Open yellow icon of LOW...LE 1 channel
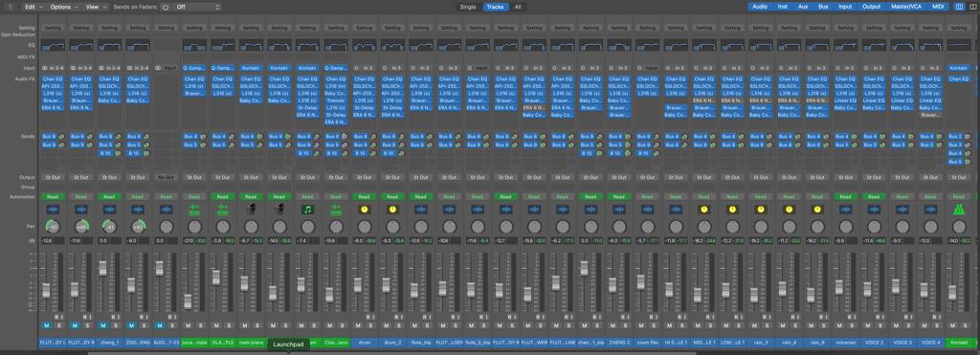This screenshot has width=980, height=355. pos(732,210)
